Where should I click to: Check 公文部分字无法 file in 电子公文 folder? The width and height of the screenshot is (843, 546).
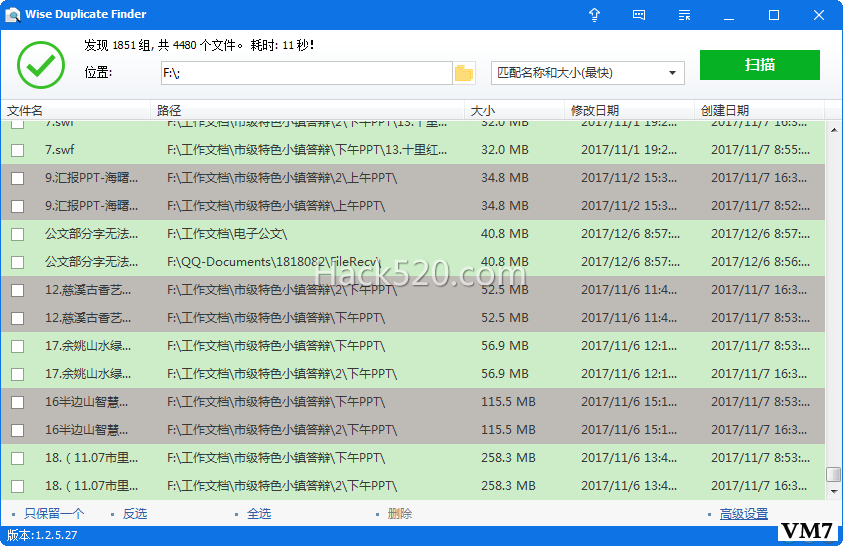18,234
